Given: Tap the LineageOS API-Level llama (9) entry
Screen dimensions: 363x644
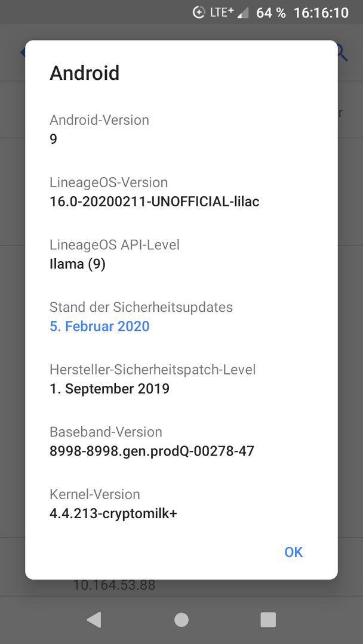Looking at the screenshot, I should 181,255.
